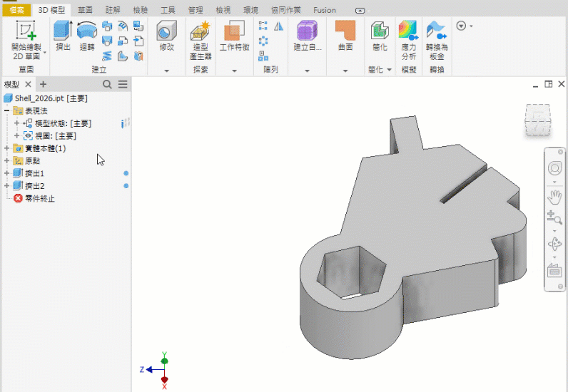Expand the 擠出2 feature

click(x=6, y=186)
